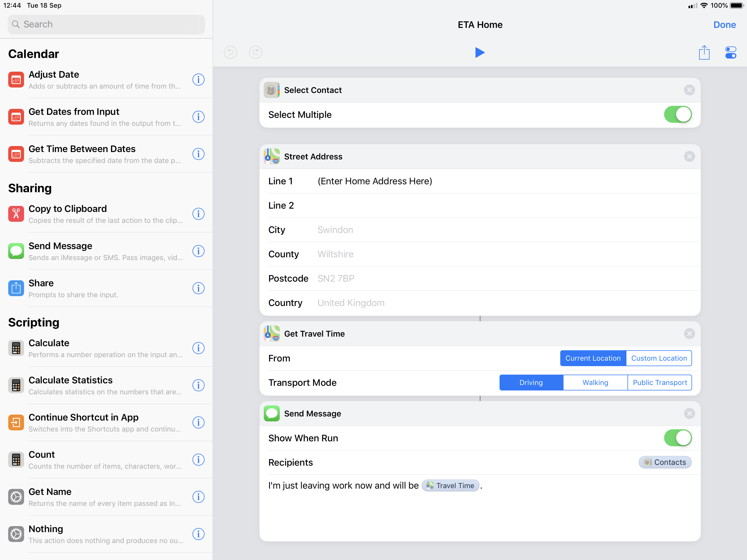Tap the Travel Time variable token

[x=451, y=486]
